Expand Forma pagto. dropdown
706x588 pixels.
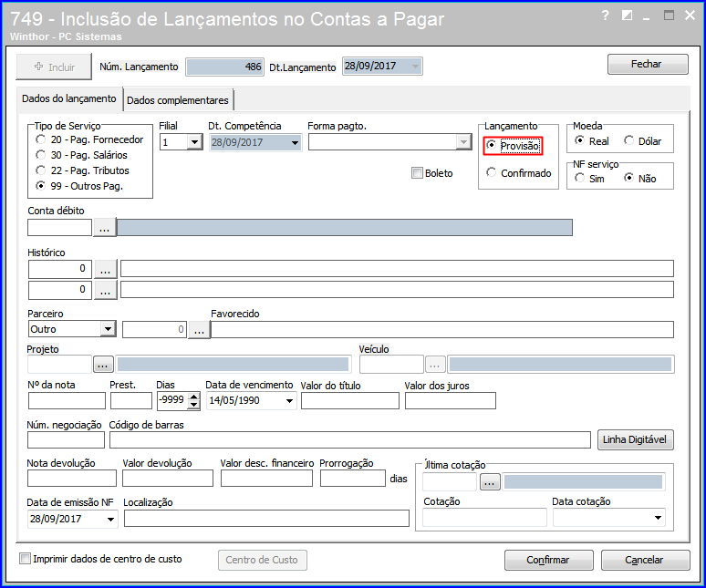[463, 142]
